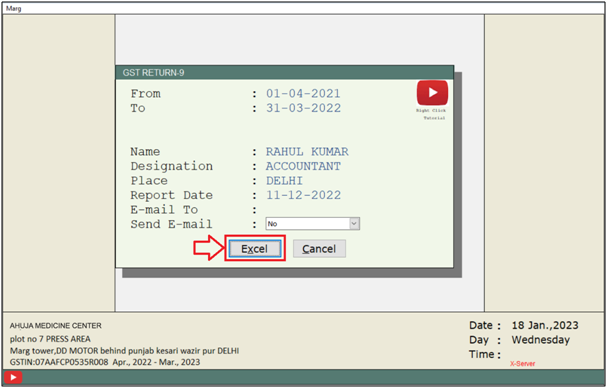Click the date 18 Jan.,2023
Viewport: 608px width, 388px height.
[x=545, y=325]
